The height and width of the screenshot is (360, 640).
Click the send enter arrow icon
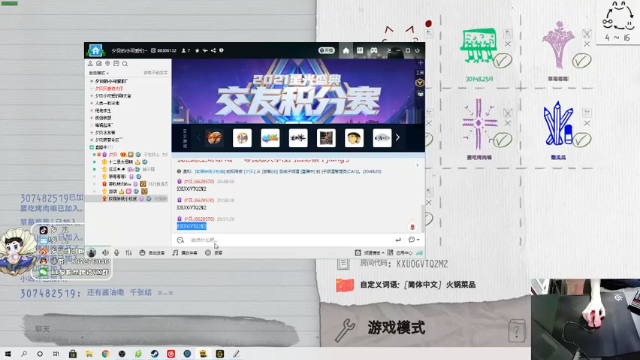click(x=398, y=240)
